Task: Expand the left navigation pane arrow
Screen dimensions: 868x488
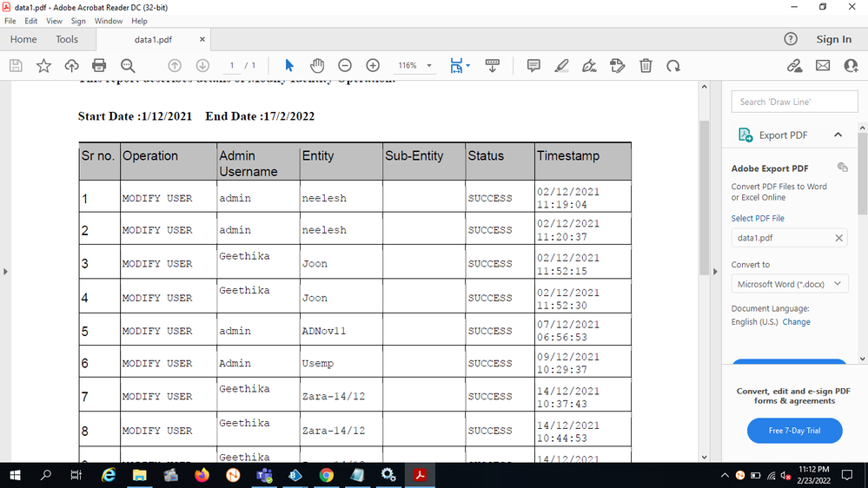Action: click(x=5, y=272)
